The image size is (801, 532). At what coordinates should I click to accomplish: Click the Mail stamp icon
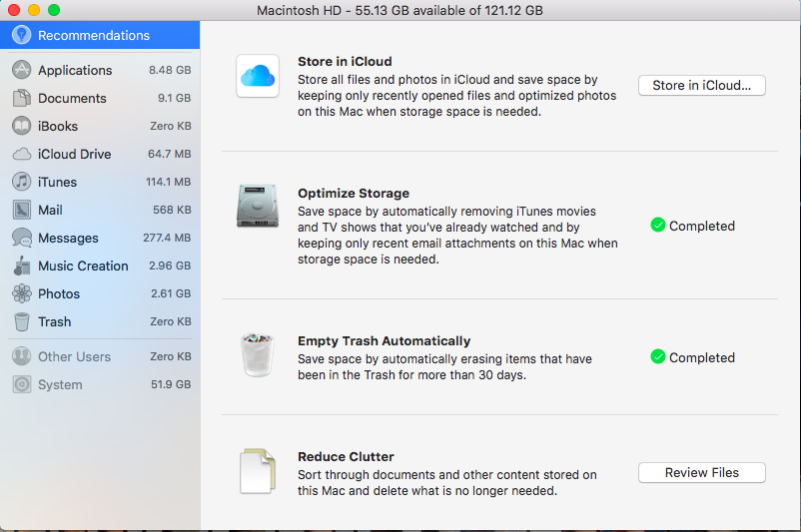pos(21,210)
